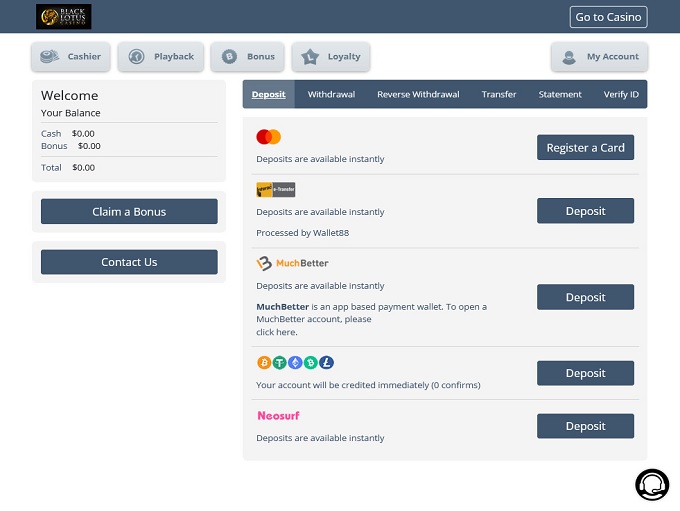Click the Black Lotus Casino logo
Screen dimensions: 680x511
tap(63, 16)
